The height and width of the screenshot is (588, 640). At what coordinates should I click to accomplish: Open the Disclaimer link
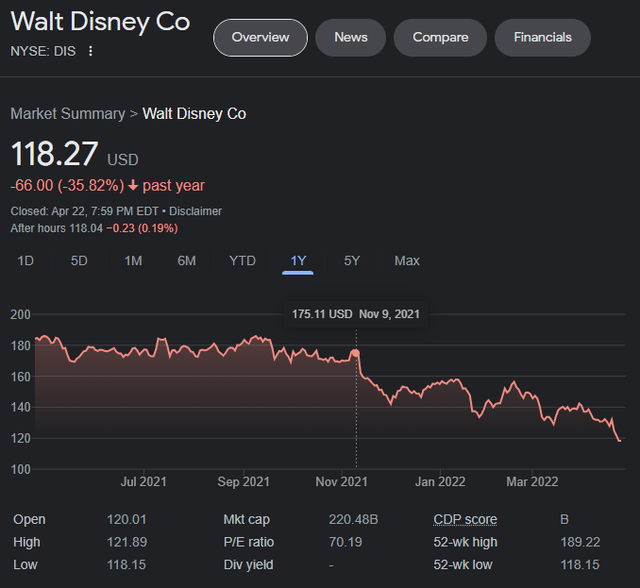196,211
